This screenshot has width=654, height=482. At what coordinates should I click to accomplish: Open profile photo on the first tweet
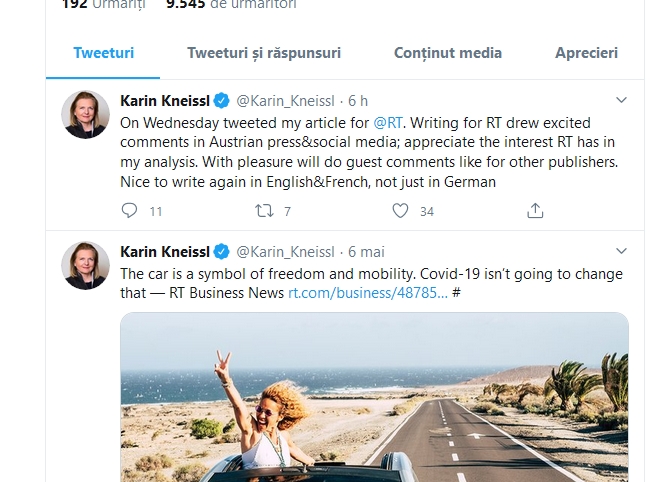(x=85, y=114)
